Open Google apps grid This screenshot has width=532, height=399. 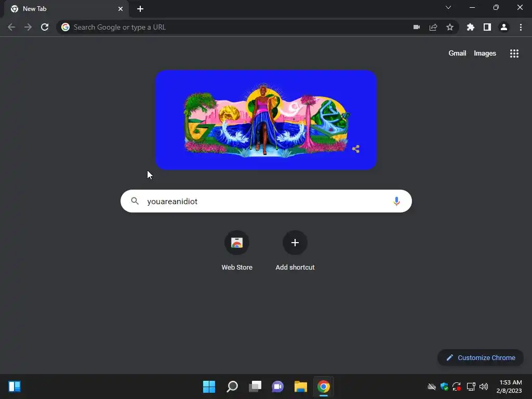[x=514, y=54]
